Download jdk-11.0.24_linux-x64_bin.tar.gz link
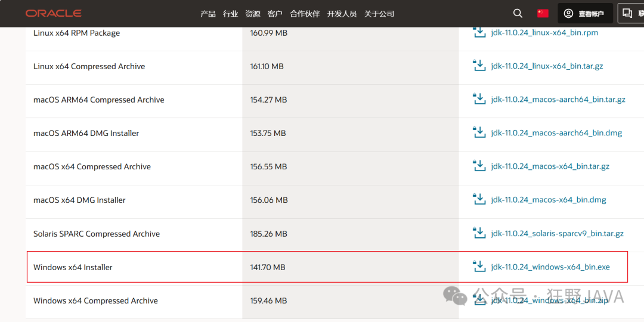The image size is (644, 322). (547, 66)
